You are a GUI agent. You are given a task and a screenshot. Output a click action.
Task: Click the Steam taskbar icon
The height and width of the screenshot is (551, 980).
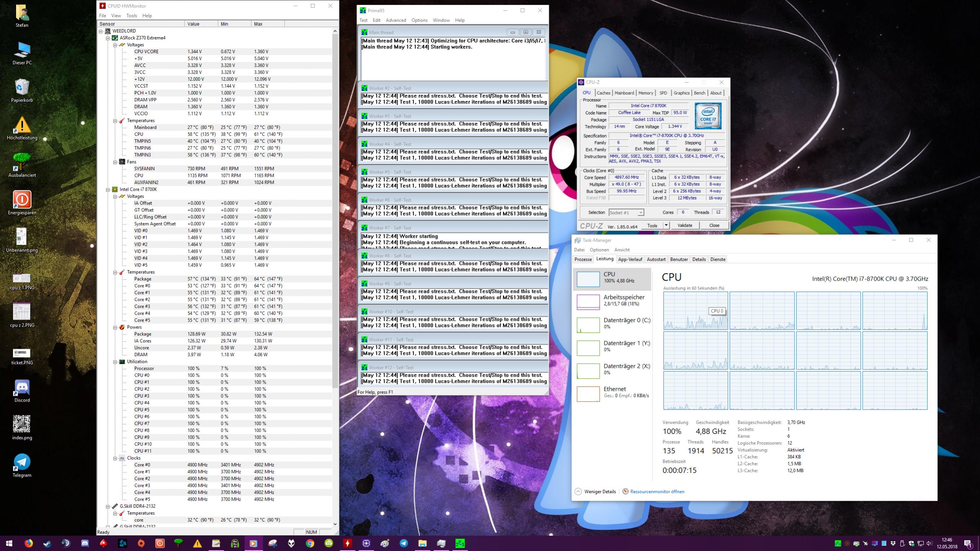tap(47, 543)
